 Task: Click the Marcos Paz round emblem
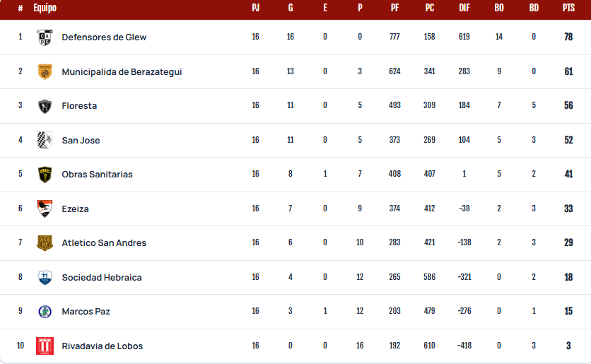[45, 312]
